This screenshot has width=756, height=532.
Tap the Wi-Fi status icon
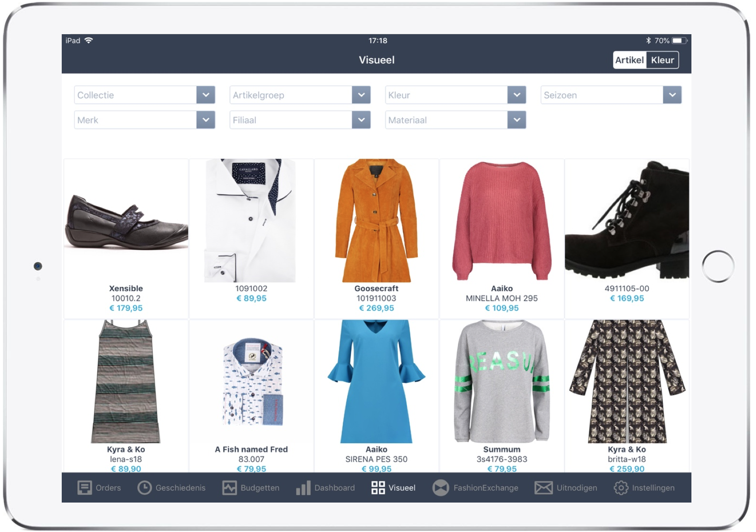tap(88, 40)
